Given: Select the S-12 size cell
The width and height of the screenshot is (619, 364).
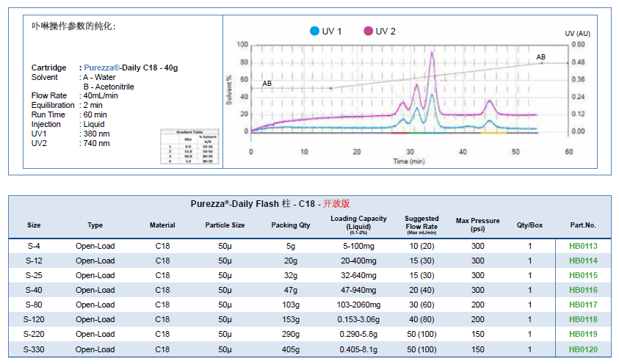Looking at the screenshot, I should [34, 261].
